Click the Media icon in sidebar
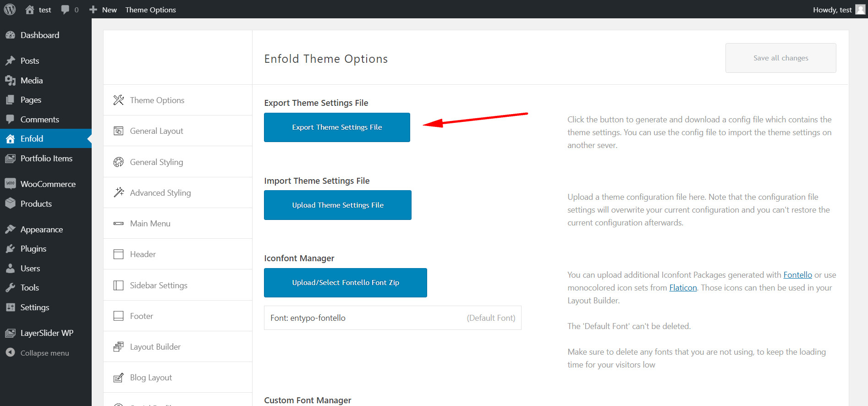Viewport: 868px width, 406px height. pos(10,80)
